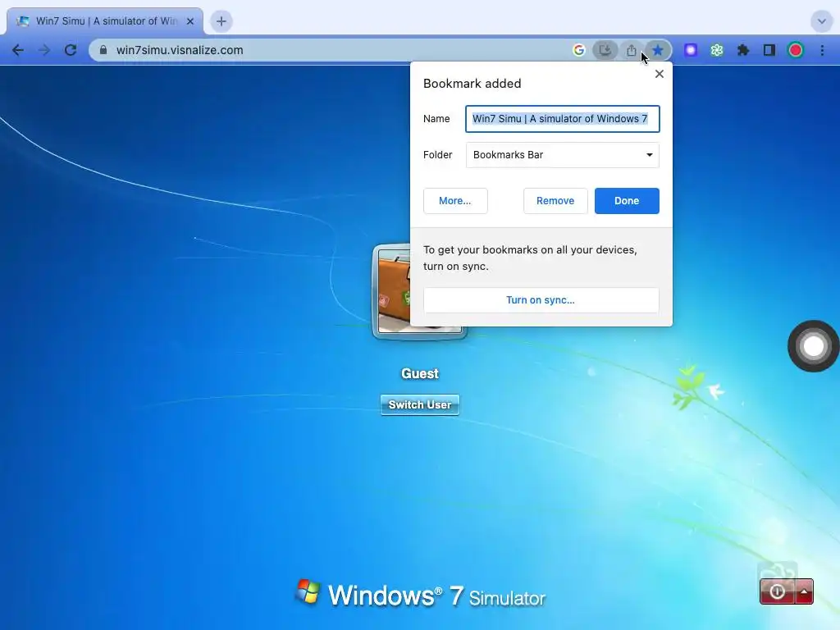Click the Switch User button
The image size is (840, 630).
[x=420, y=405]
